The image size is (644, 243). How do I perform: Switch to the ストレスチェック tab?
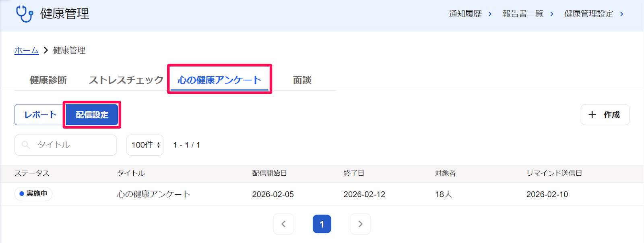point(126,80)
